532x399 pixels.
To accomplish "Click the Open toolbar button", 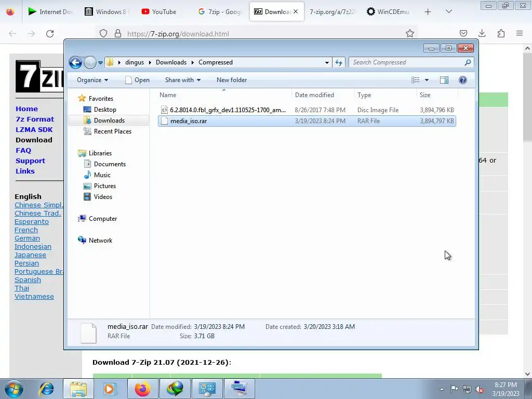I will click(x=137, y=80).
